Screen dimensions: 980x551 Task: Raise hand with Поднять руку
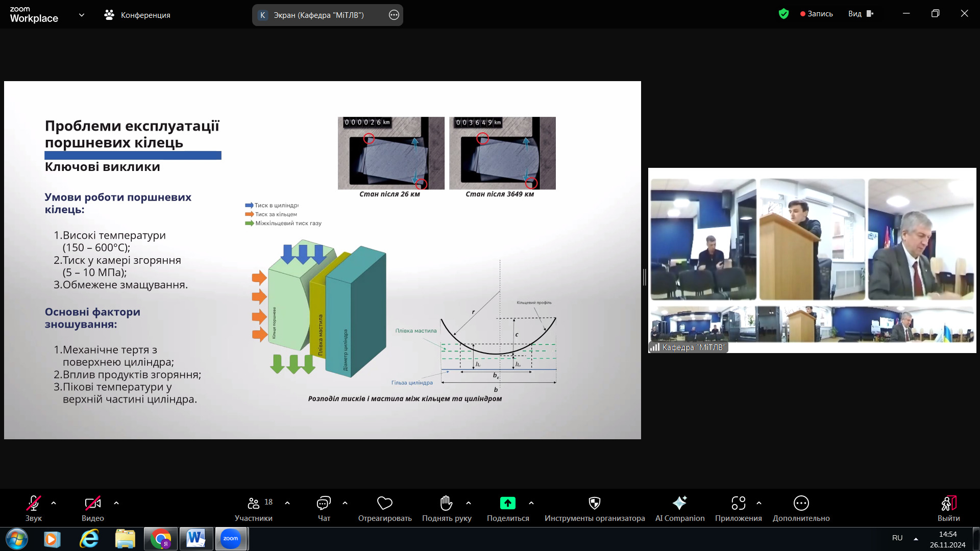click(x=446, y=503)
